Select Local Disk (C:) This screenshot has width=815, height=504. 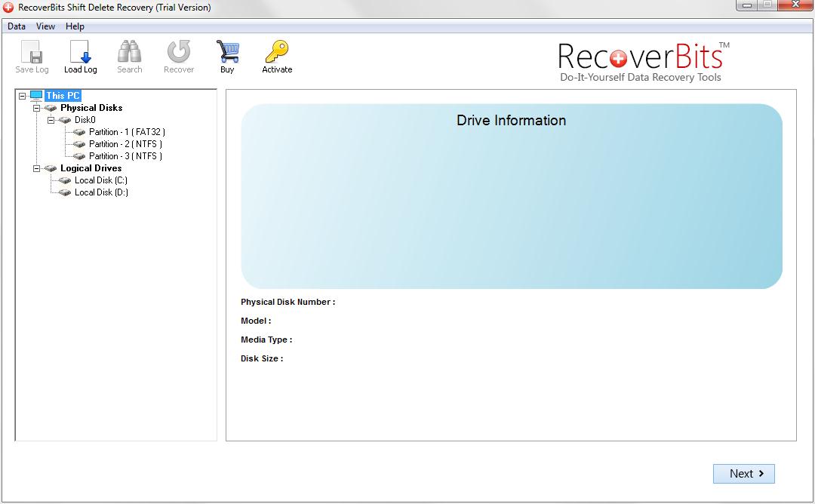100,180
